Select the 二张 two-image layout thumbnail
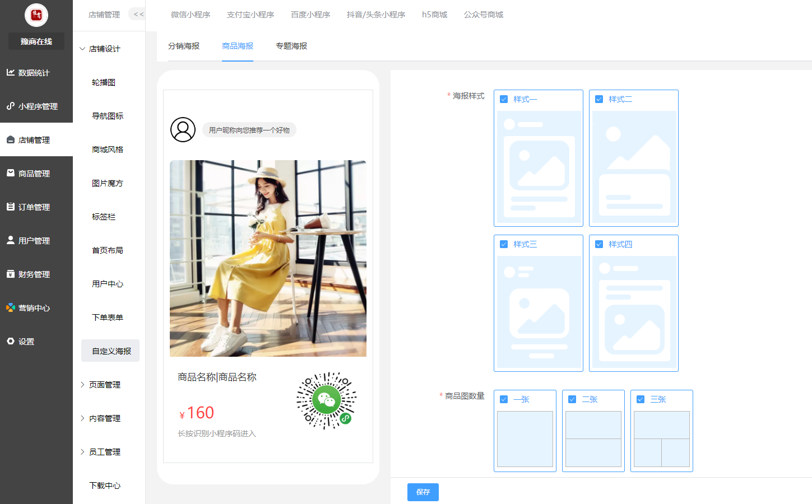812x504 pixels. pyautogui.click(x=593, y=439)
